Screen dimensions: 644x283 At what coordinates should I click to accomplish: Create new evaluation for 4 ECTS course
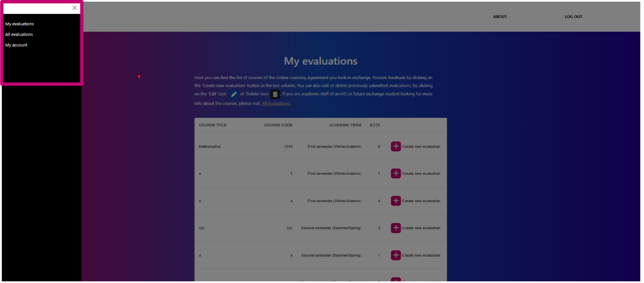(x=421, y=201)
